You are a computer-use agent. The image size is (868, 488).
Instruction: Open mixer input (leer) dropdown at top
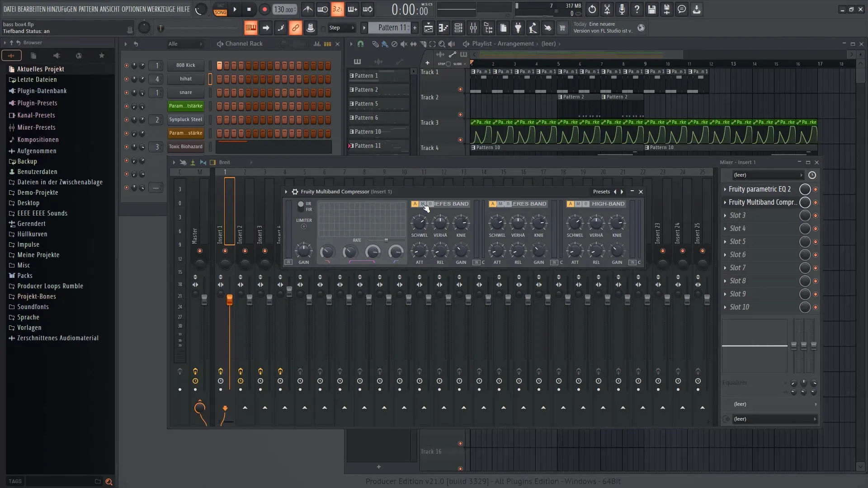pos(768,175)
